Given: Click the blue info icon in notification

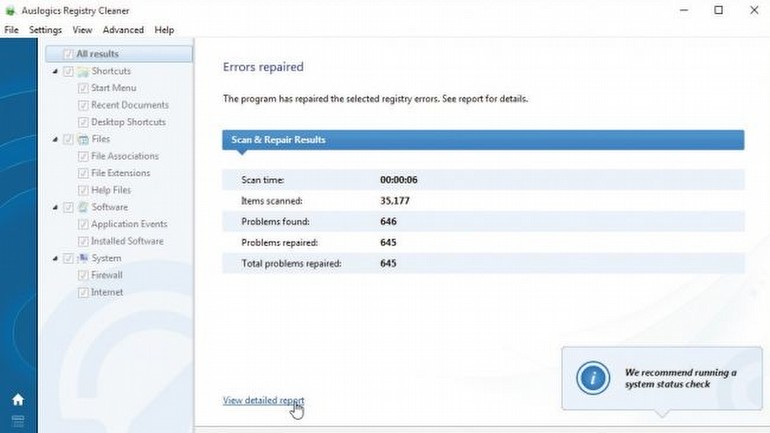Looking at the screenshot, I should pyautogui.click(x=594, y=378).
